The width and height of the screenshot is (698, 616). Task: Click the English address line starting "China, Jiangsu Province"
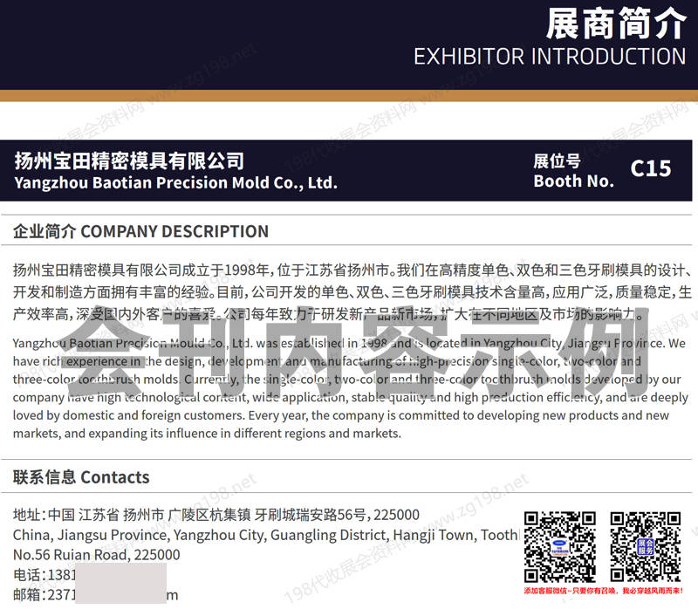(x=266, y=535)
